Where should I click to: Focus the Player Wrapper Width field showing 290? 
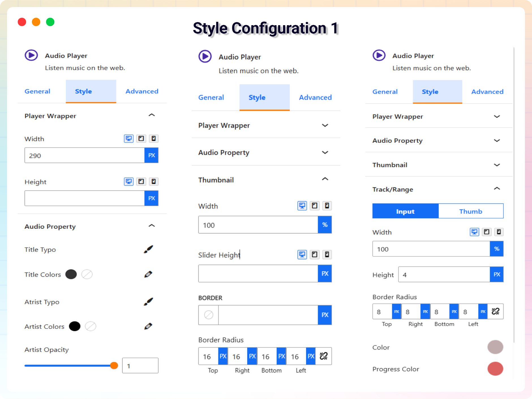85,155
